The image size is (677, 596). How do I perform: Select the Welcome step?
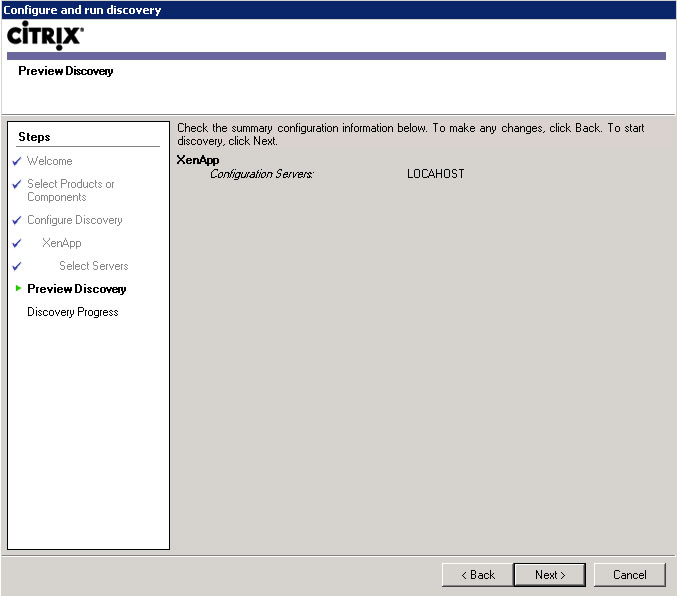coord(50,161)
